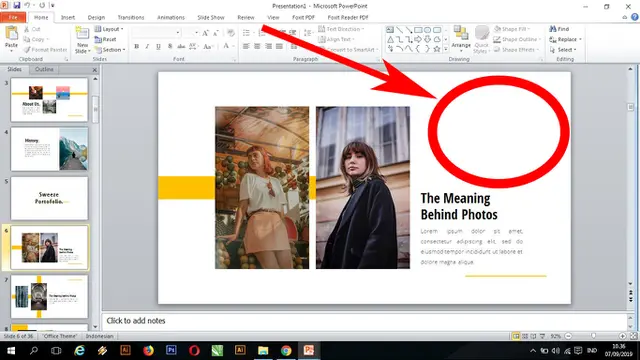The image size is (640, 360).
Task: Toggle Normal view button in status bar
Action: 516,336
